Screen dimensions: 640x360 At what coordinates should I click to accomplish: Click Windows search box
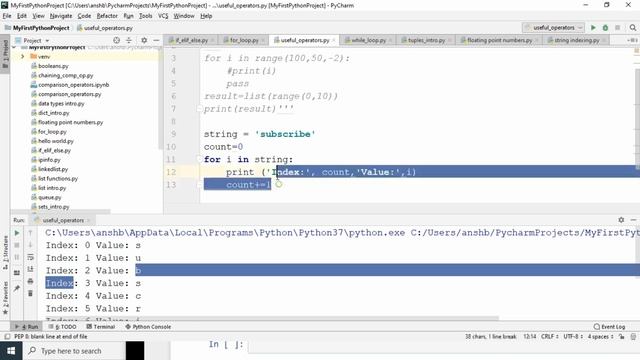tap(74, 351)
